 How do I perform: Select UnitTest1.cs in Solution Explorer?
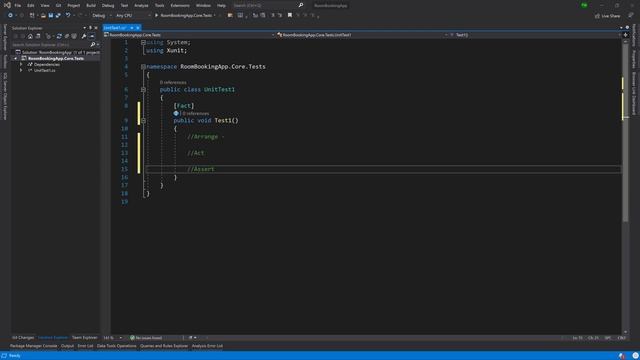[x=44, y=70]
